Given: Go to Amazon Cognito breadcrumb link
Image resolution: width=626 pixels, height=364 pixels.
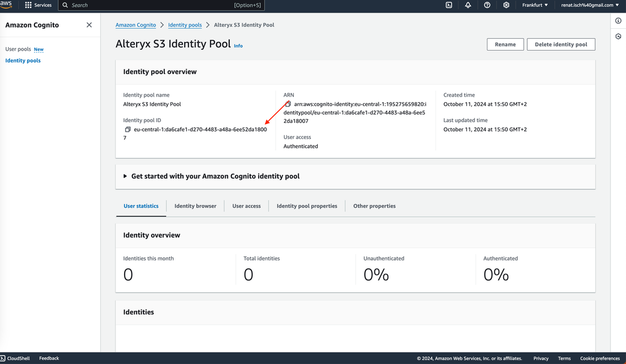Looking at the screenshot, I should 136,24.
